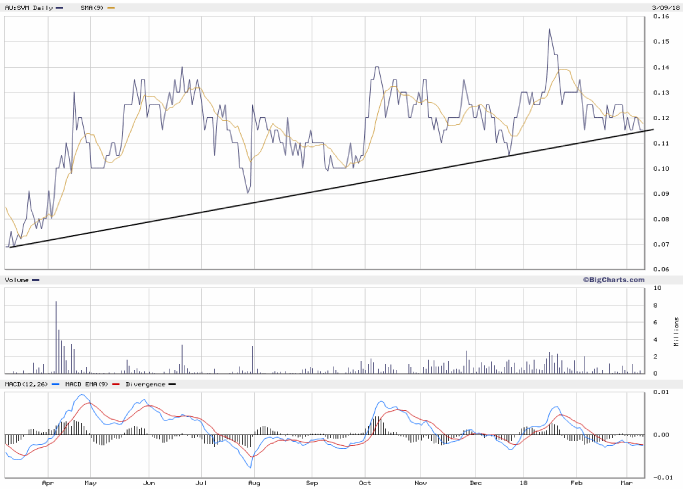Open the BigCharts.com copyright link

[614, 280]
